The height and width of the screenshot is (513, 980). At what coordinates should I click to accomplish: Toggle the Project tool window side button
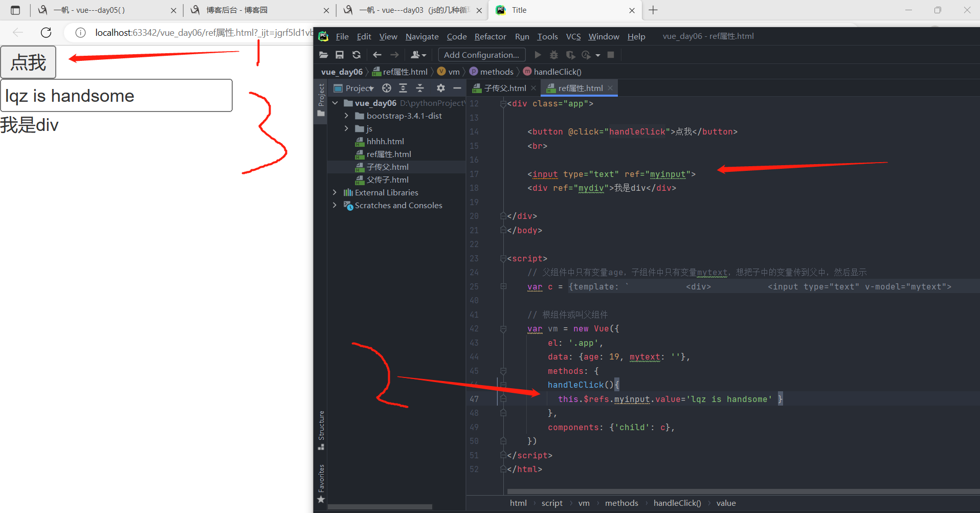(321, 100)
